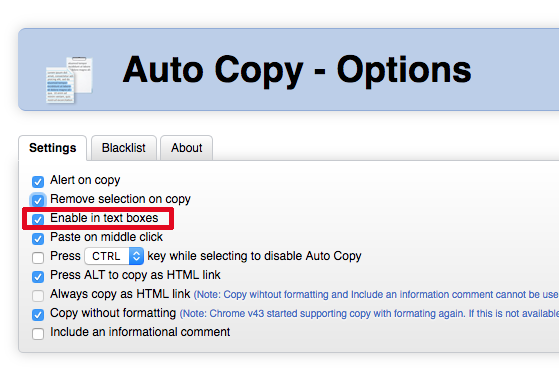Uncheck Press ALT to copy as HTML link
The width and height of the screenshot is (559, 379).
pos(38,277)
